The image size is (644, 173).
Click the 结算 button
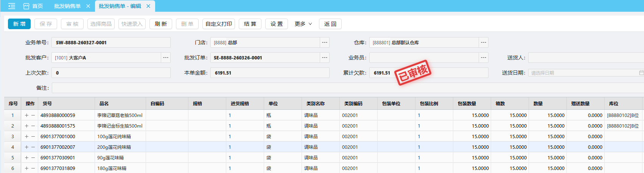(250, 24)
